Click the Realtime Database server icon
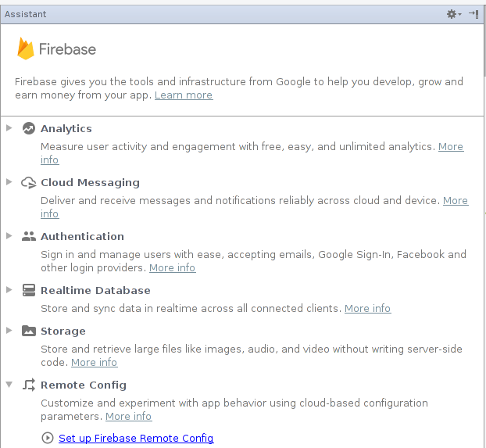The image size is (486, 448). pyautogui.click(x=28, y=290)
